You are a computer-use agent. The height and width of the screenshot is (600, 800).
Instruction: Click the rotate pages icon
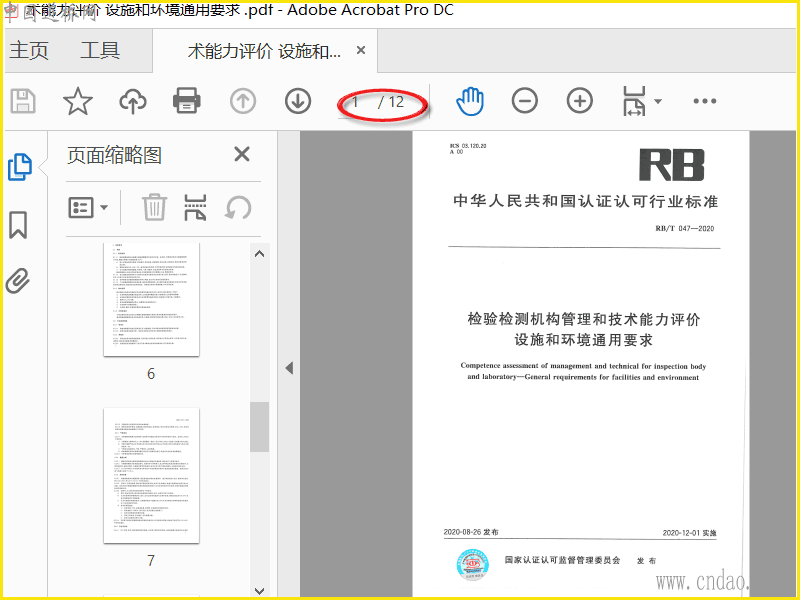(238, 208)
